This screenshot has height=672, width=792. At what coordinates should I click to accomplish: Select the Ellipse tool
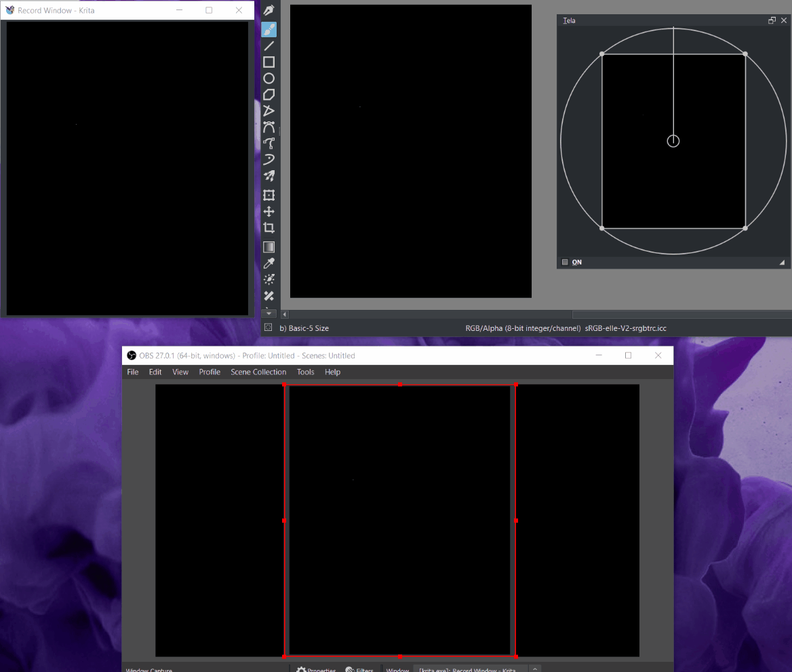pos(269,79)
